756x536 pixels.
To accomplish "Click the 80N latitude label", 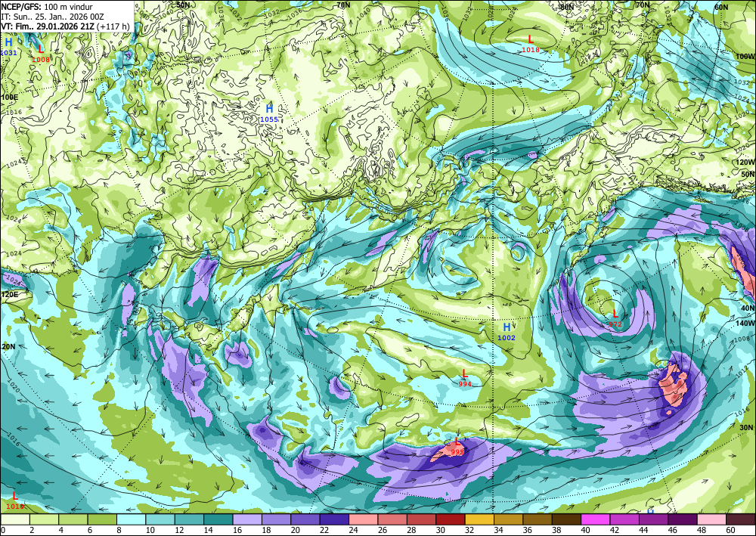I will [x=567, y=8].
